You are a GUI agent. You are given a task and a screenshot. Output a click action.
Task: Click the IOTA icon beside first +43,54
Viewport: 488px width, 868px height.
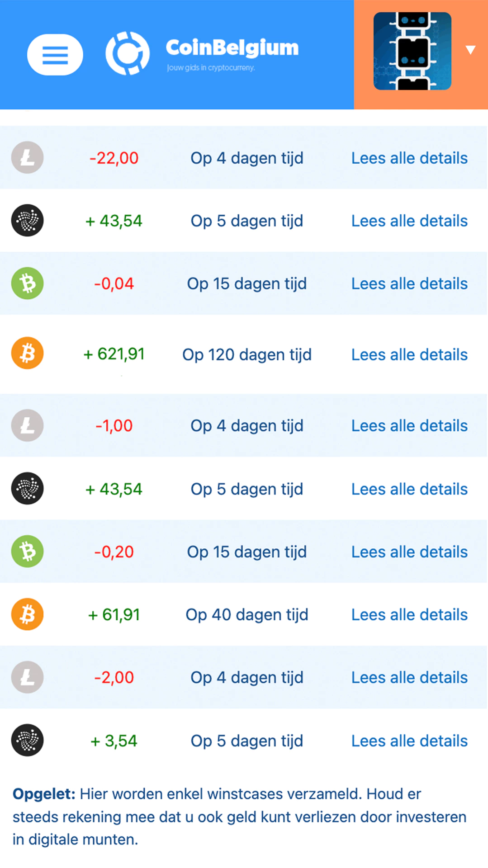click(x=28, y=221)
